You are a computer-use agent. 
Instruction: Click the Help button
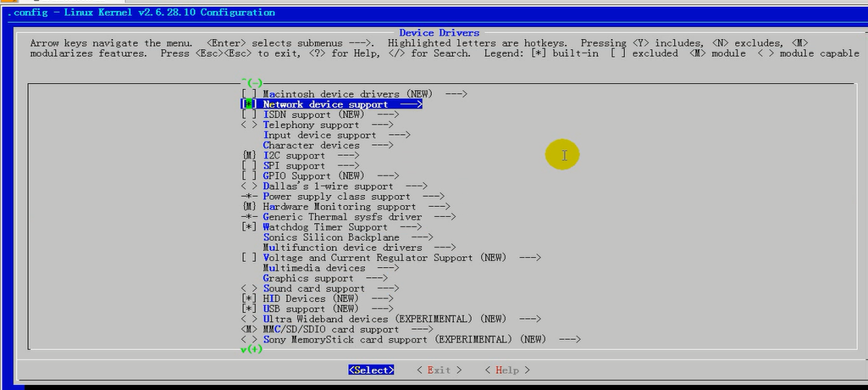[x=507, y=370]
